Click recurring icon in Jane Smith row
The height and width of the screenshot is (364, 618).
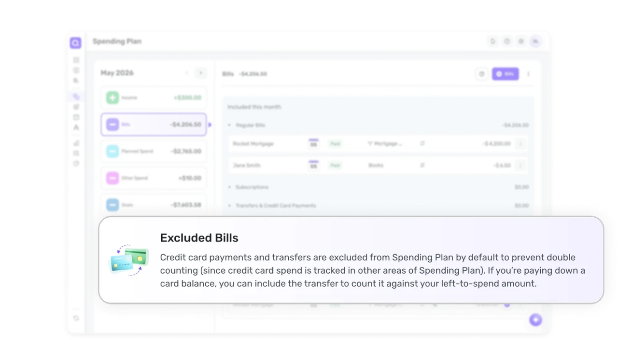(x=422, y=165)
